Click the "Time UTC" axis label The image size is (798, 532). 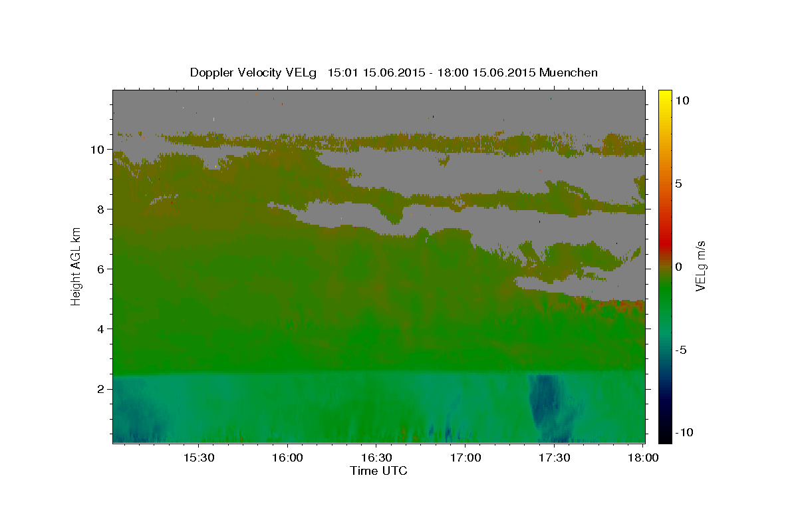point(378,471)
